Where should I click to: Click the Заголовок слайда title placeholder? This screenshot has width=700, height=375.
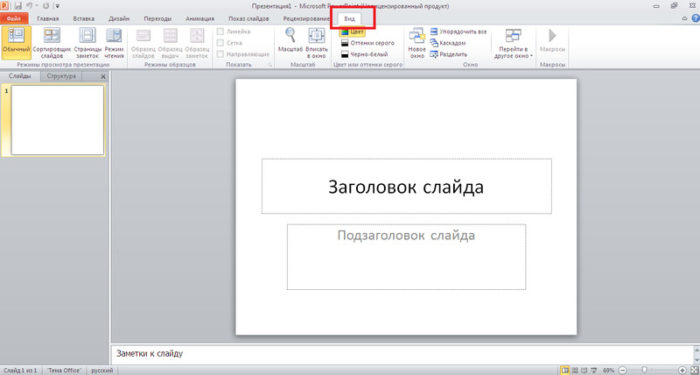point(406,186)
